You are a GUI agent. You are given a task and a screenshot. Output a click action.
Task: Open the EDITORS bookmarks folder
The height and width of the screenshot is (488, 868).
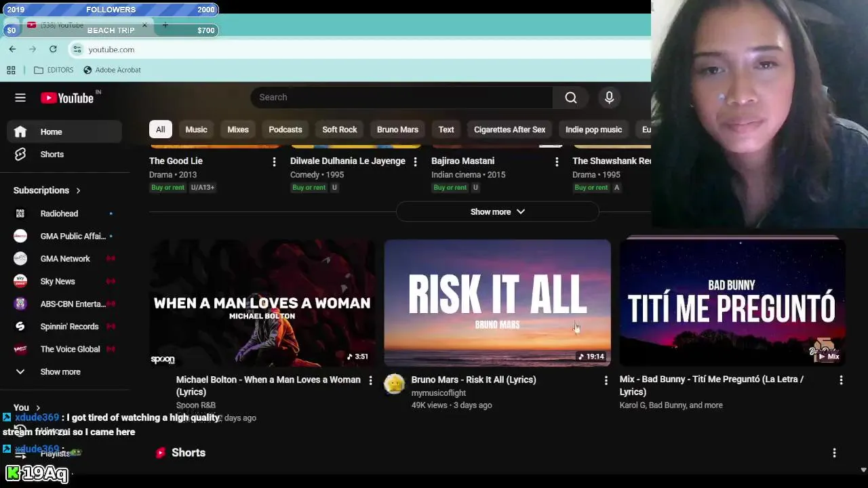pos(54,70)
